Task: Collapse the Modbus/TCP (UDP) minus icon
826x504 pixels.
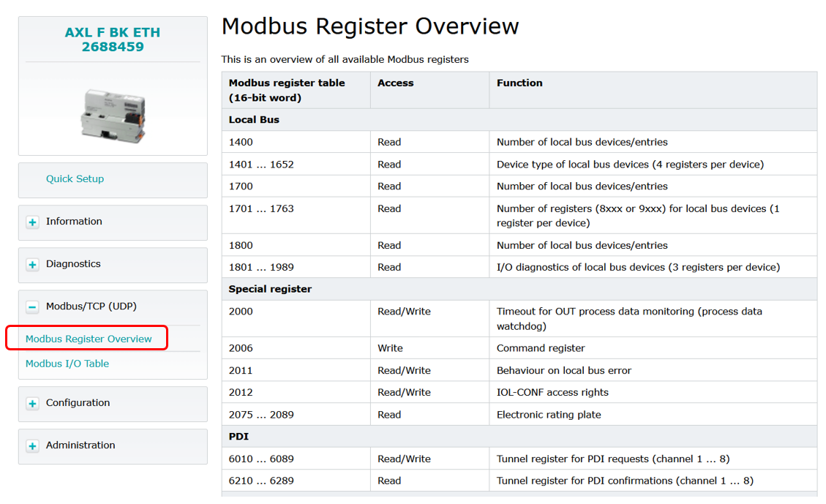Action: [32, 307]
